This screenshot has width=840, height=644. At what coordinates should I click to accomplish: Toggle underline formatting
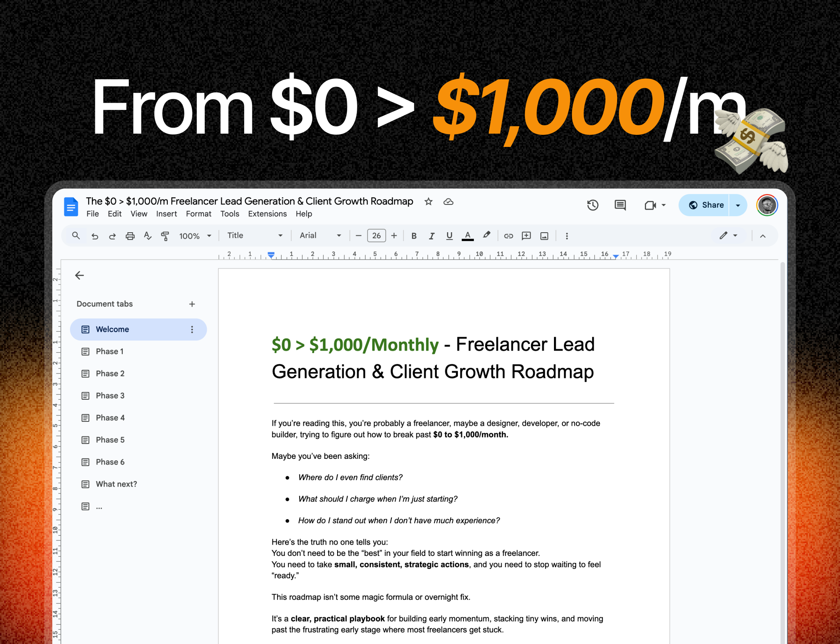pos(449,236)
